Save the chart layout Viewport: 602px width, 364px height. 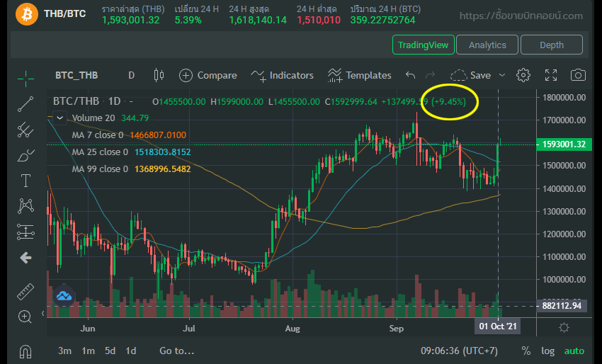coord(471,75)
